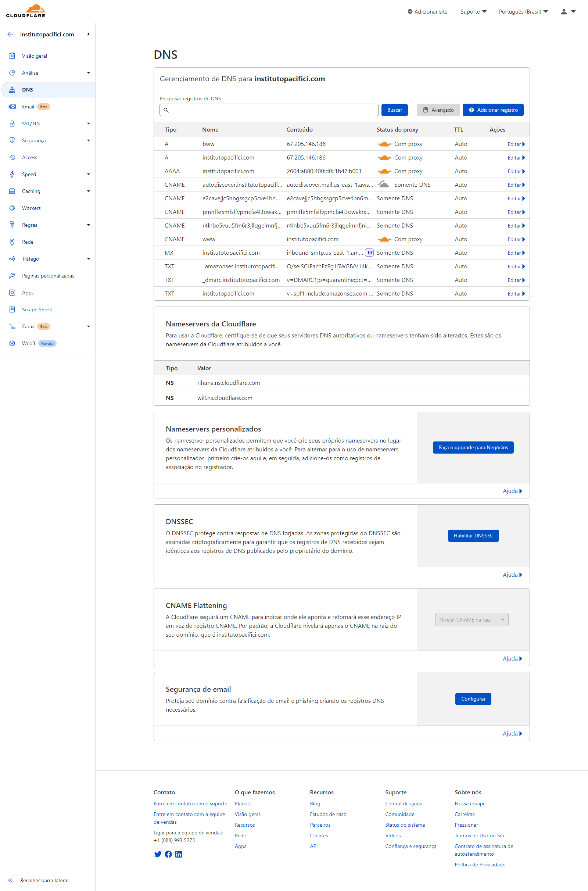This screenshot has width=588, height=891.
Task: Expand the SSL/TLS sidebar section
Action: [89, 124]
